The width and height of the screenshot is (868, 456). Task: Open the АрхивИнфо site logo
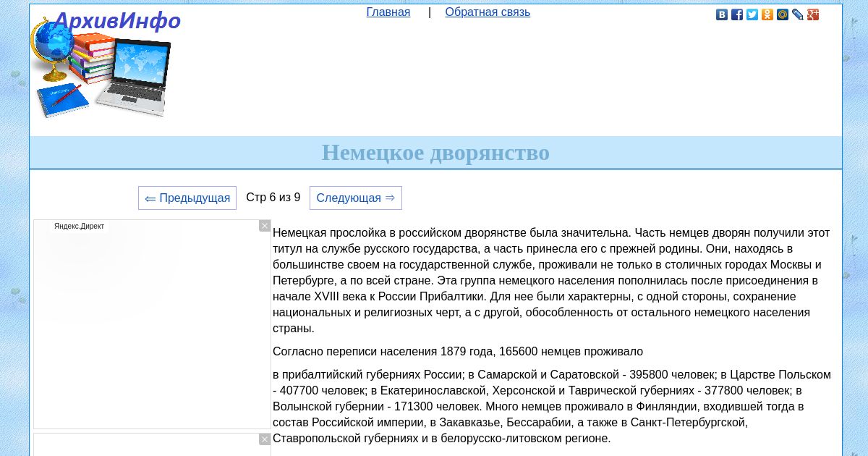pyautogui.click(x=106, y=64)
